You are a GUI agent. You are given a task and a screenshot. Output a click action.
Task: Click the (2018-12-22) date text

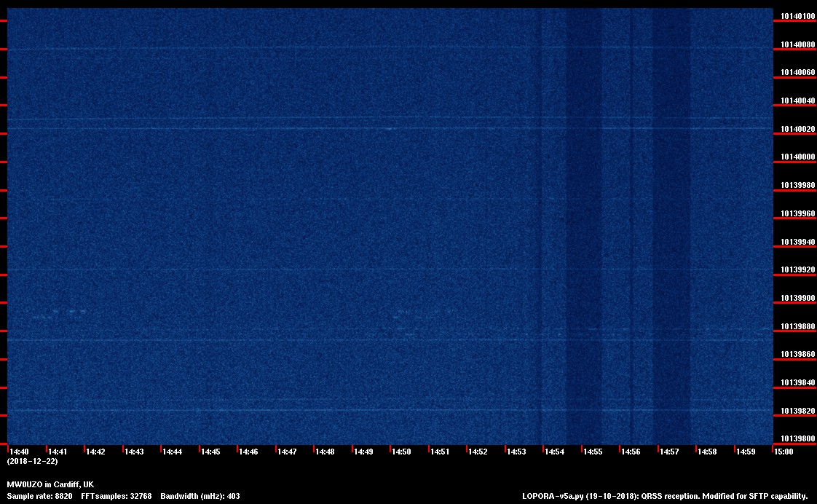[x=32, y=461]
